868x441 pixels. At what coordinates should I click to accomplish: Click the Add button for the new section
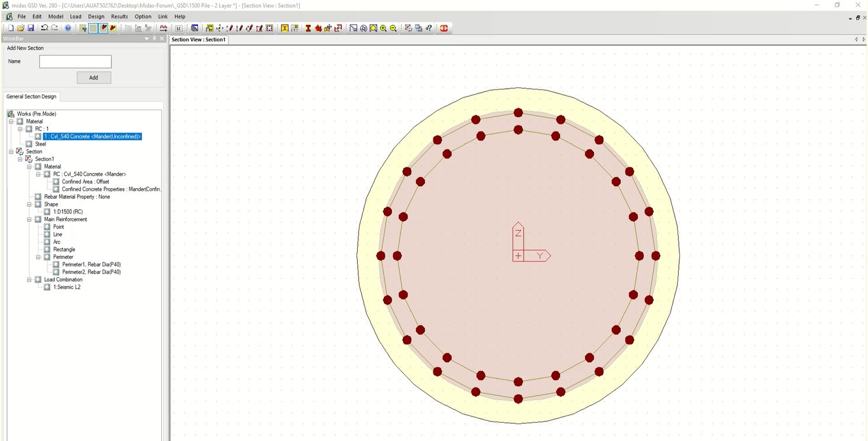(x=93, y=77)
